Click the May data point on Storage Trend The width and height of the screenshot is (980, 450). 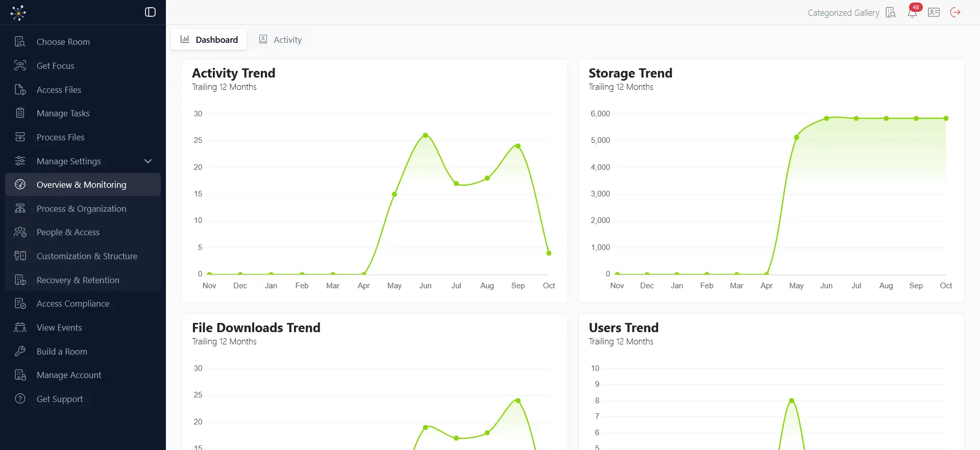tap(796, 137)
